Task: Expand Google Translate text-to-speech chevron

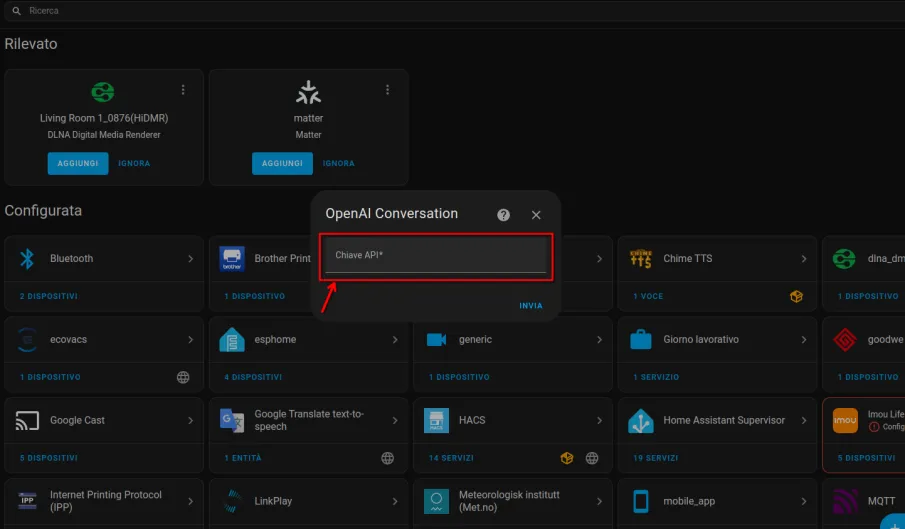Action: pyautogui.click(x=395, y=421)
